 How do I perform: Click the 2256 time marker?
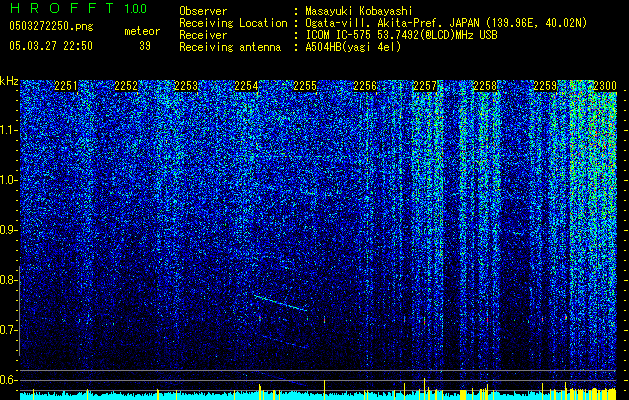tap(365, 86)
